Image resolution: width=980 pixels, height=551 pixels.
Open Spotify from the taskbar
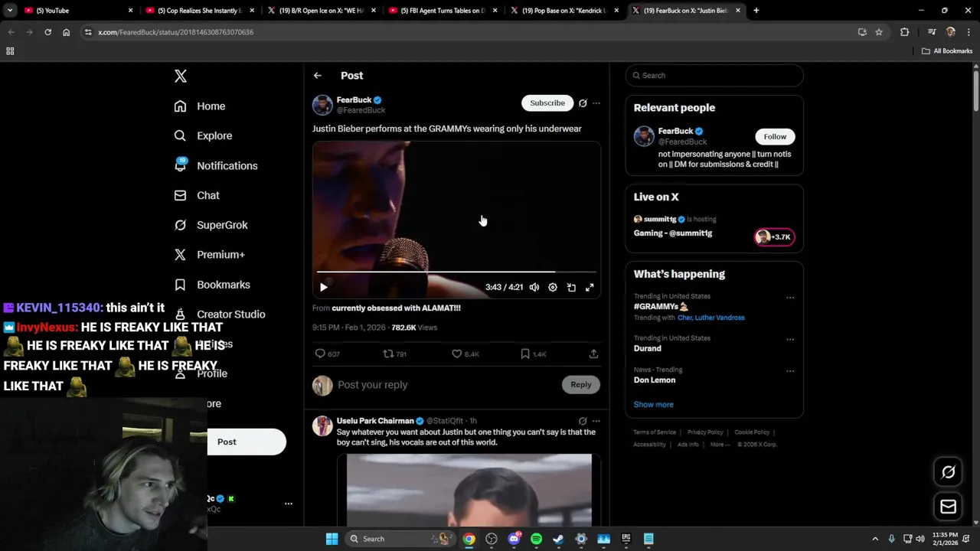[x=536, y=539]
